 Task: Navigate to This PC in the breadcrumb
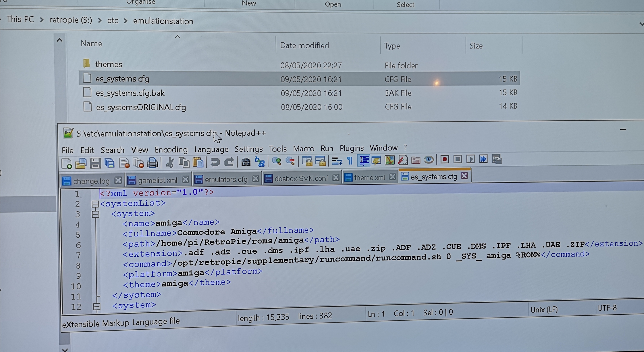(x=20, y=19)
